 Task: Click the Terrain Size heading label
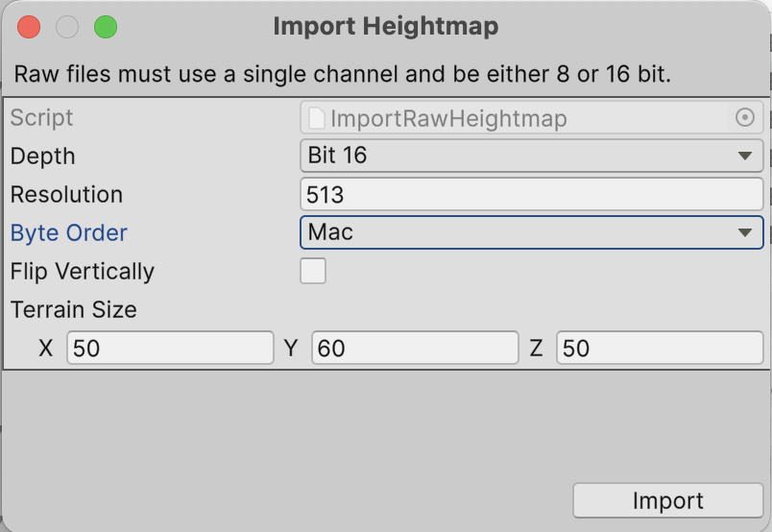click(74, 309)
